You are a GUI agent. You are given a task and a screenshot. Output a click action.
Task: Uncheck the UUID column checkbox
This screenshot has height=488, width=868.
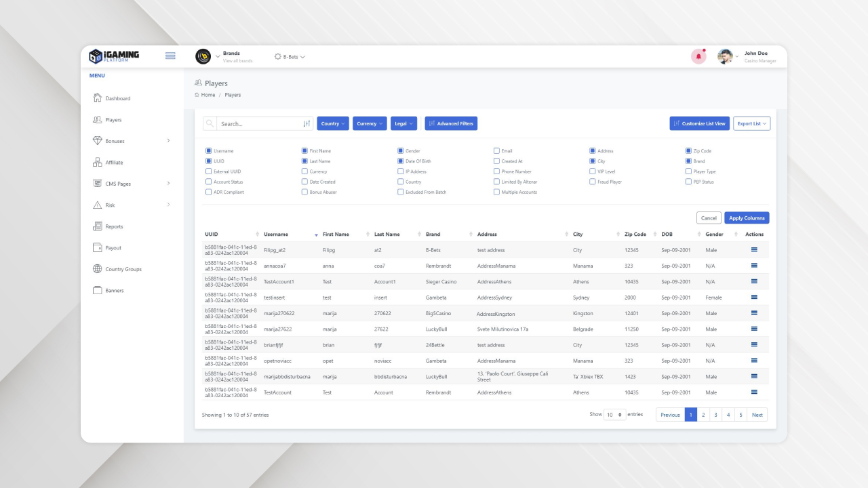(x=208, y=161)
